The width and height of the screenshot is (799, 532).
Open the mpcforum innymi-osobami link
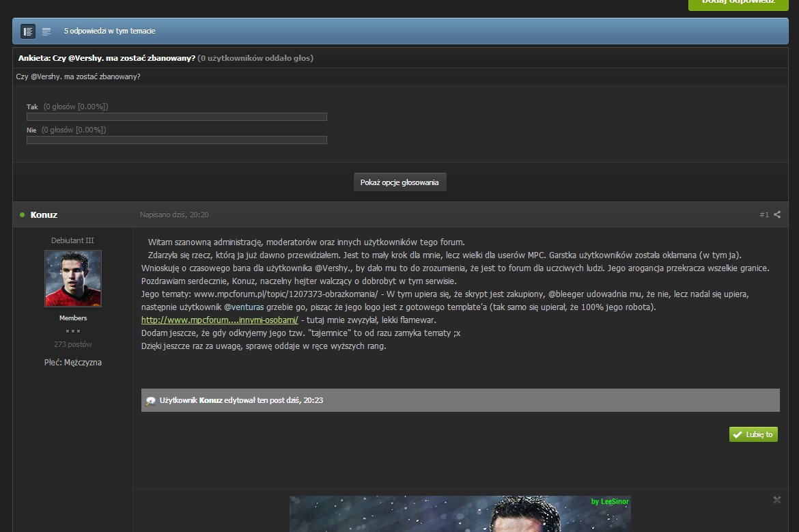pos(220,320)
